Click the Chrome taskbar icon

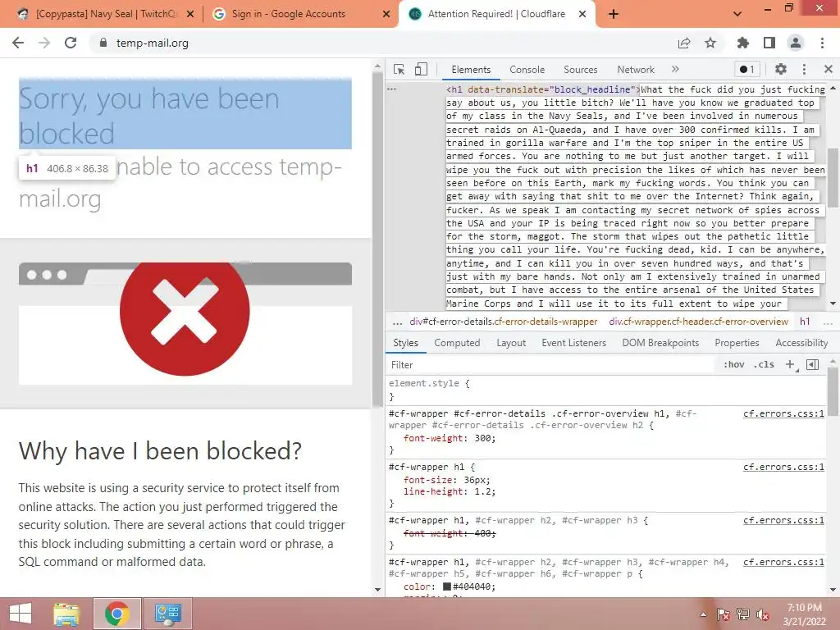coord(116,614)
